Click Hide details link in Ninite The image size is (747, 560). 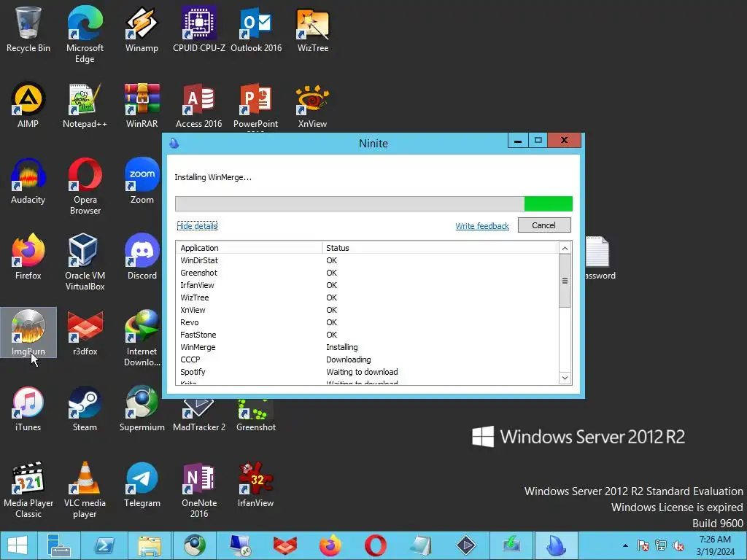[197, 226]
